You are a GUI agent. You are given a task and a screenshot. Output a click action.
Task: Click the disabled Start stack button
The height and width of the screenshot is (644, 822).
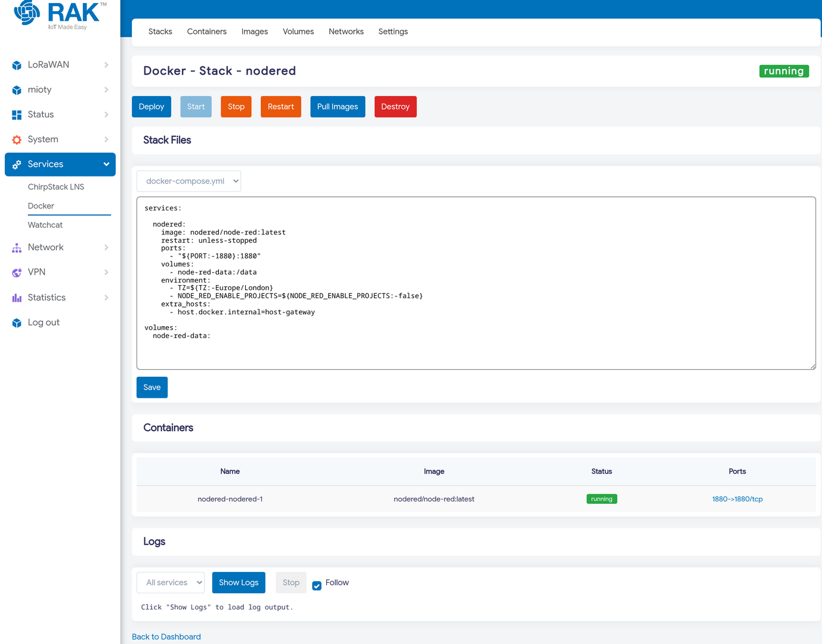coord(196,107)
